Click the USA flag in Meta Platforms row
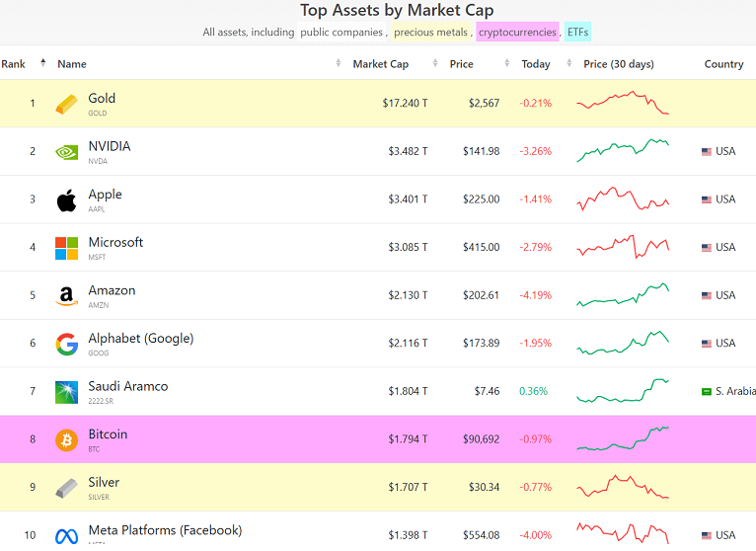This screenshot has width=756, height=551. click(x=707, y=535)
